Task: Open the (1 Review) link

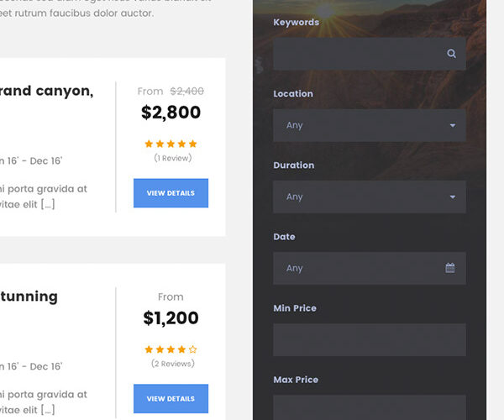Action: [173, 158]
